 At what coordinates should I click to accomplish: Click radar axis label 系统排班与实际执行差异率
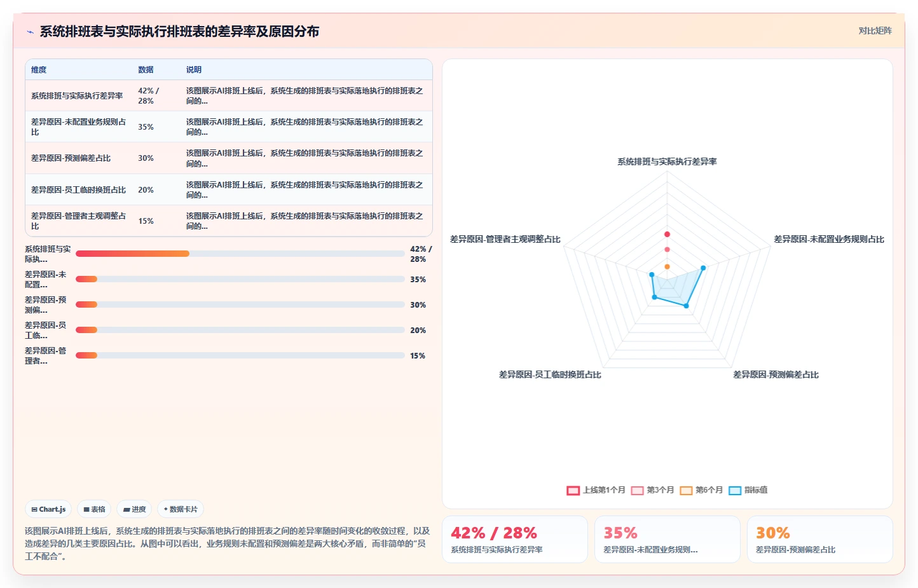tap(667, 161)
